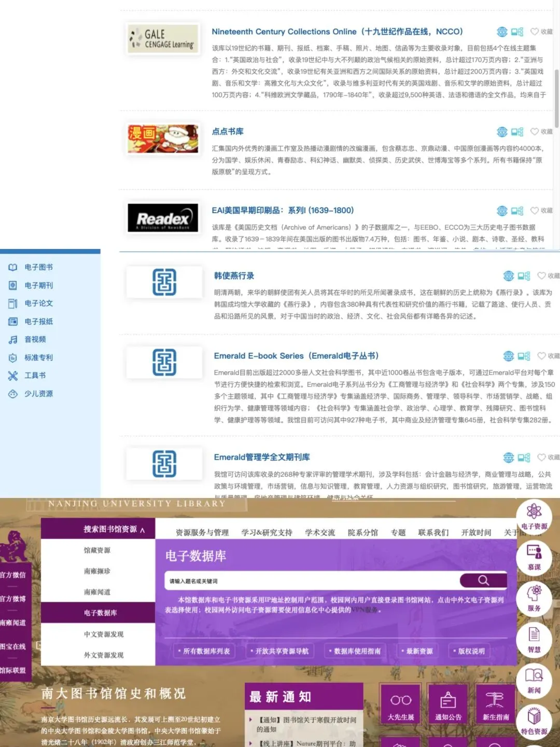The image size is (560, 747).
Task: Open the 点点书库 title link
Action: 228,132
